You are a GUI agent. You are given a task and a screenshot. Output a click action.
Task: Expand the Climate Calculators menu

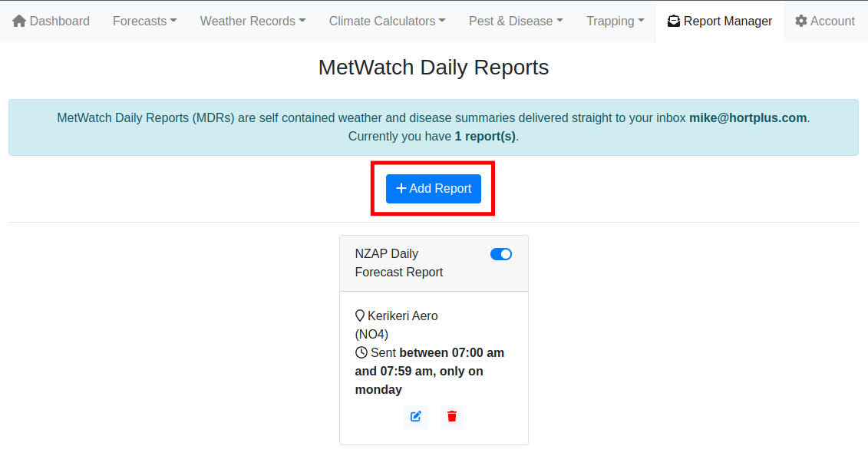(387, 21)
